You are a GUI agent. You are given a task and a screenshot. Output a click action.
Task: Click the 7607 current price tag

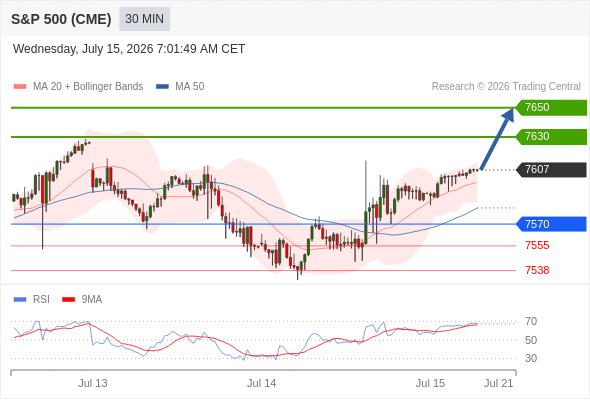551,170
